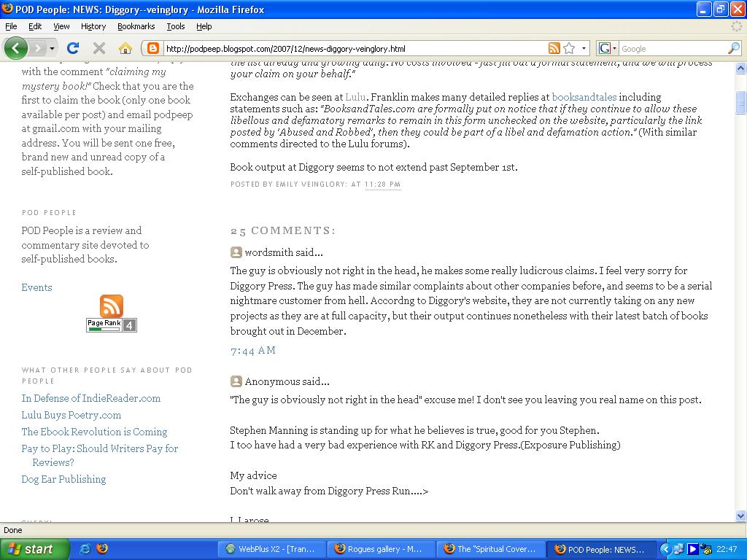Open the back/forward history dropdown arrow

(x=52, y=49)
